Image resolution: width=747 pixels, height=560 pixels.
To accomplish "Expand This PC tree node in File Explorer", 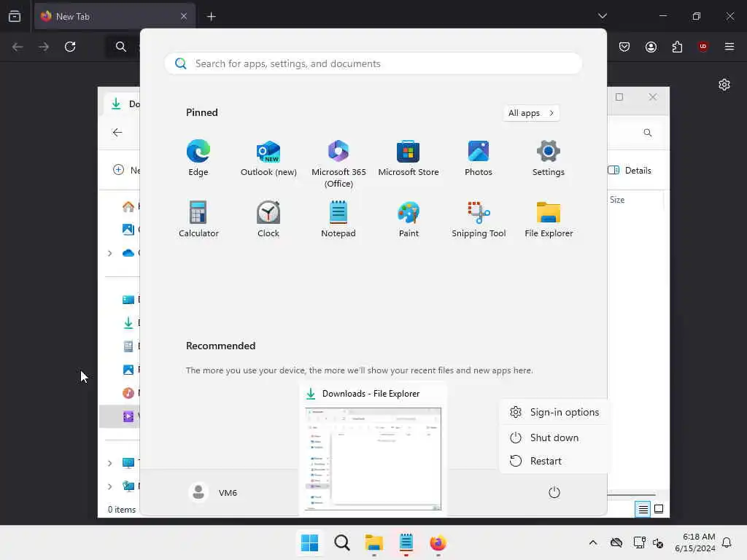I will (x=109, y=463).
